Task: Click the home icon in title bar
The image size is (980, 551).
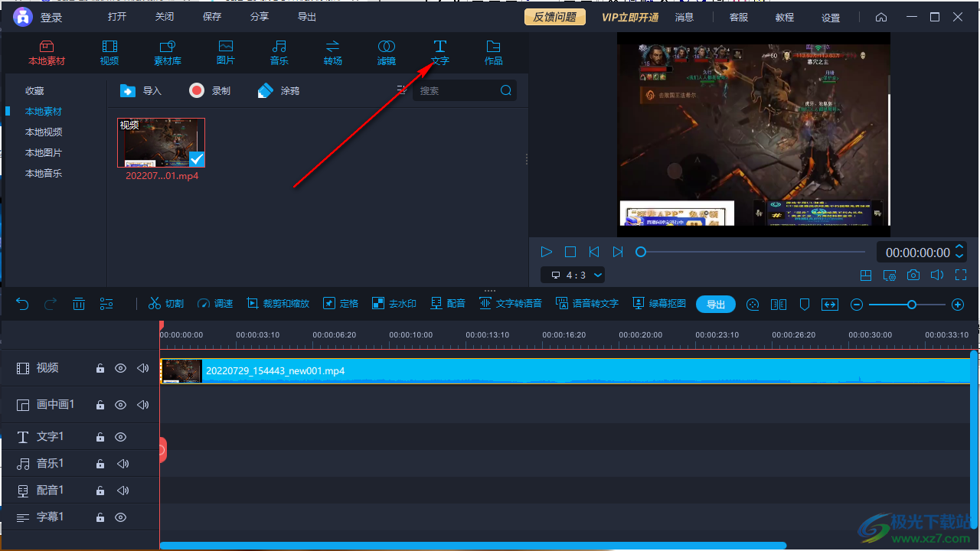Action: point(881,17)
